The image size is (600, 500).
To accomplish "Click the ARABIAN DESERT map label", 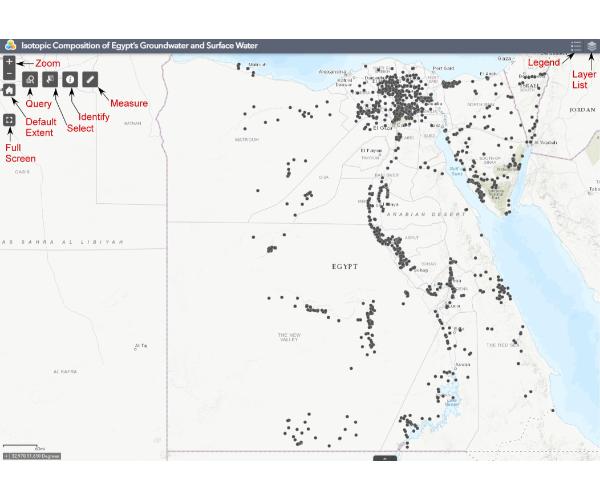I will pos(403,213).
